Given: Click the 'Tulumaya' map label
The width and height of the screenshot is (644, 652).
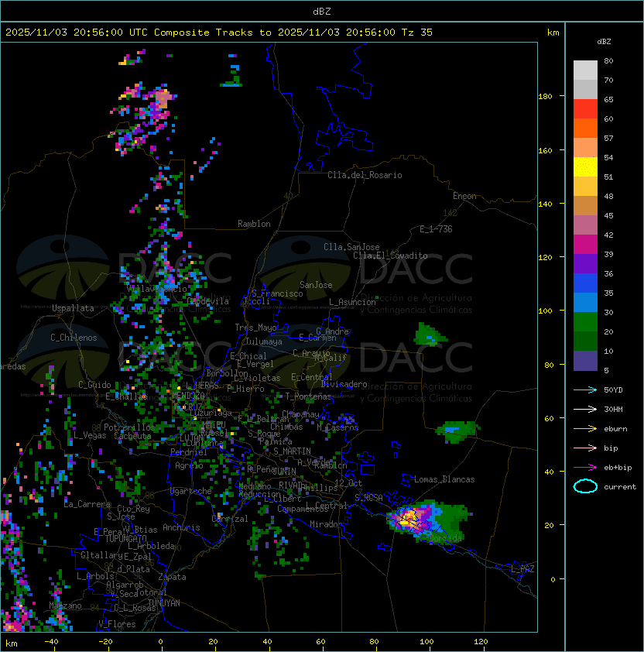Looking at the screenshot, I should point(264,341).
